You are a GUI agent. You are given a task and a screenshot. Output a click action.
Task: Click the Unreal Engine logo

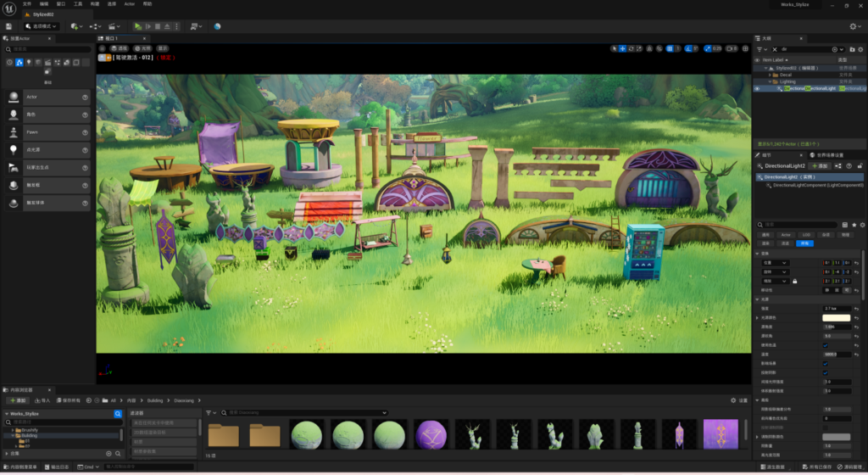pyautogui.click(x=8, y=8)
